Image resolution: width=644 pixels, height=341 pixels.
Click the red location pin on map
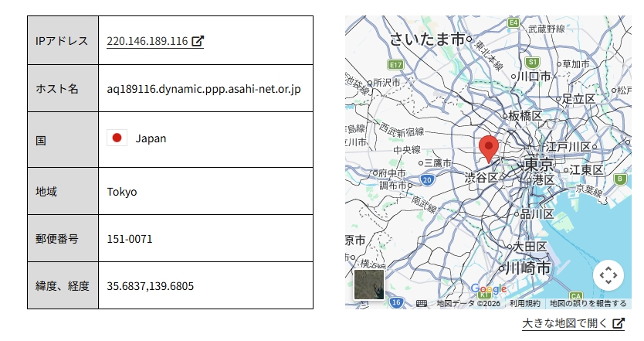click(488, 147)
